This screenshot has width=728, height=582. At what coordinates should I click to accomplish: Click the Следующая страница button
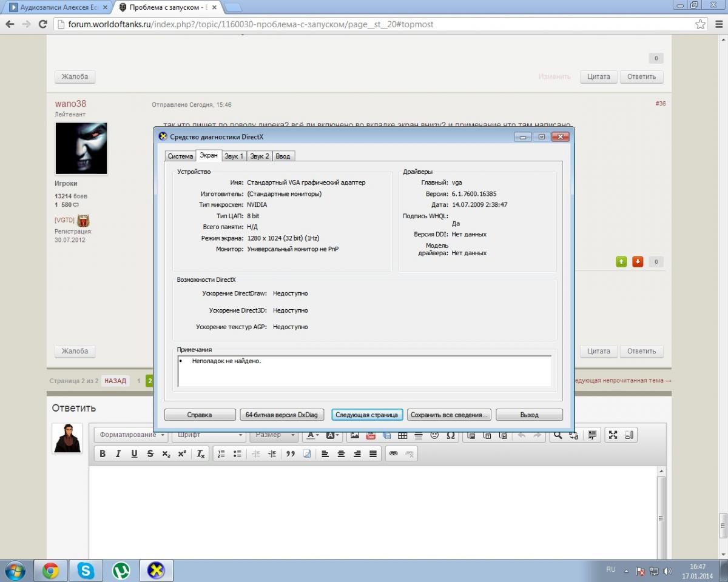click(367, 415)
